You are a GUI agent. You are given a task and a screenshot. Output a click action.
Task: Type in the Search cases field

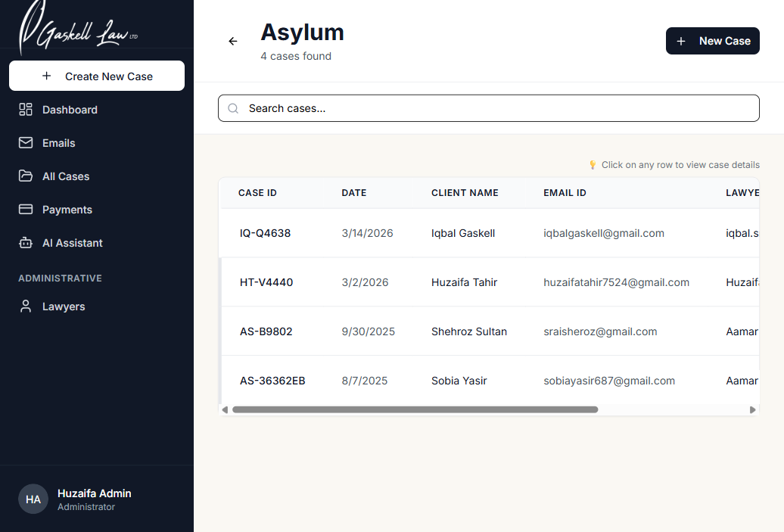click(x=499, y=108)
